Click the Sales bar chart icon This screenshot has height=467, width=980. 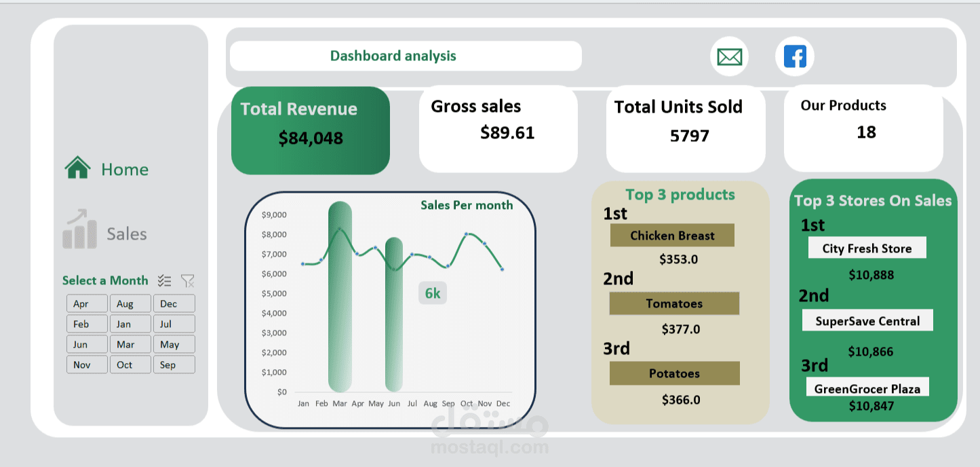[x=79, y=229]
